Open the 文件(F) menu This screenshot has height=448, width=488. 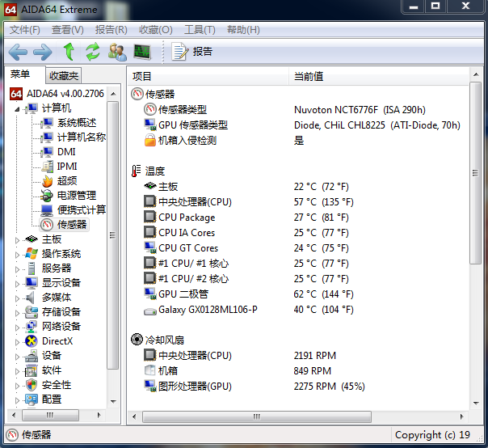tap(24, 30)
